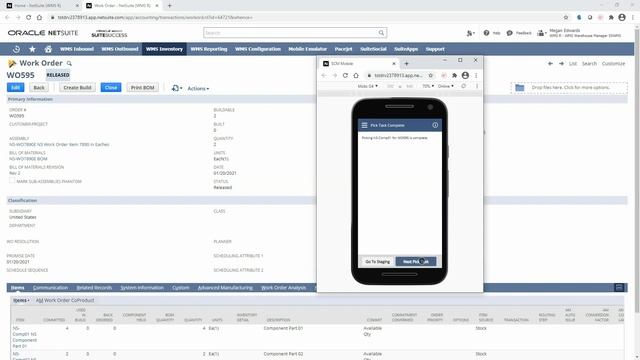Open the SuiteSocial menu
This screenshot has width=640, height=360.
click(x=373, y=49)
